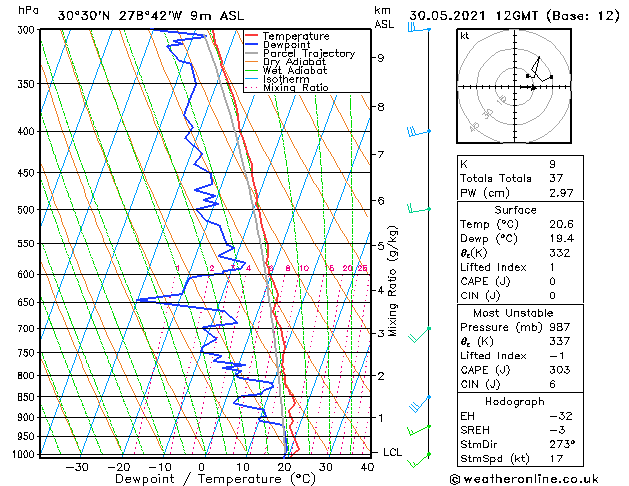Select Parcel Trajectory in the legend
629x486 pixels.
pyautogui.click(x=300, y=53)
